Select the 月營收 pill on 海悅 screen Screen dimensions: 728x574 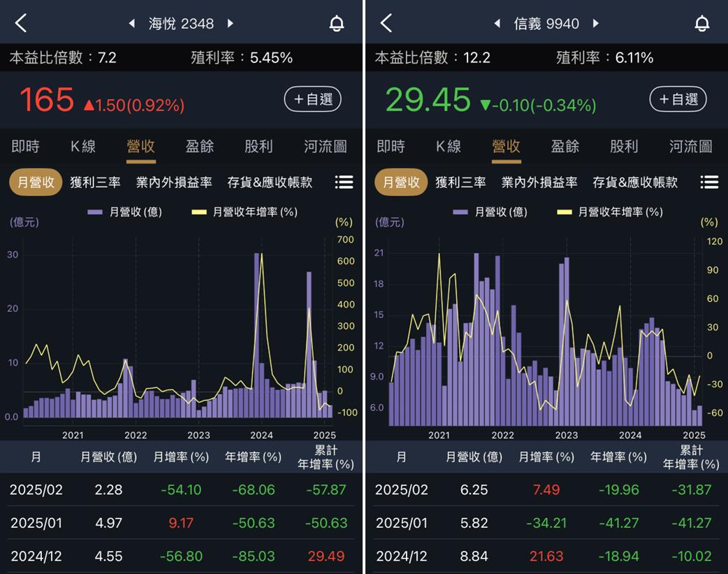click(36, 182)
